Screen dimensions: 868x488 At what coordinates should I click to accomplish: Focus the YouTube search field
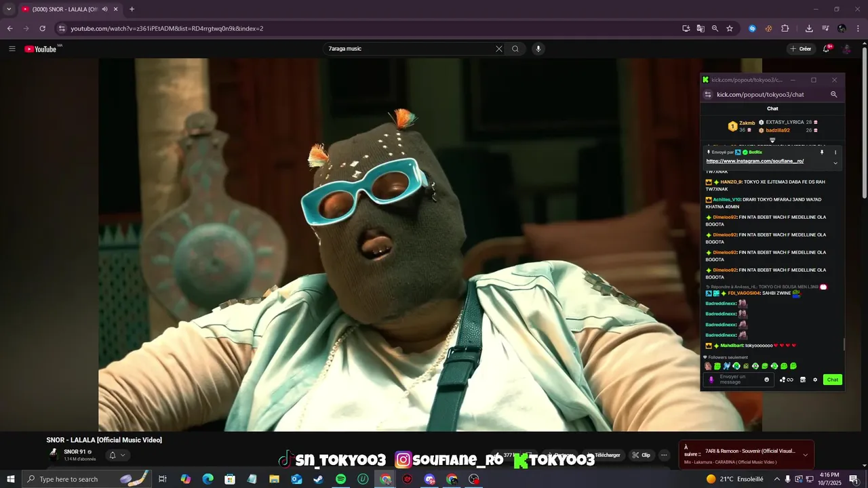click(x=410, y=49)
